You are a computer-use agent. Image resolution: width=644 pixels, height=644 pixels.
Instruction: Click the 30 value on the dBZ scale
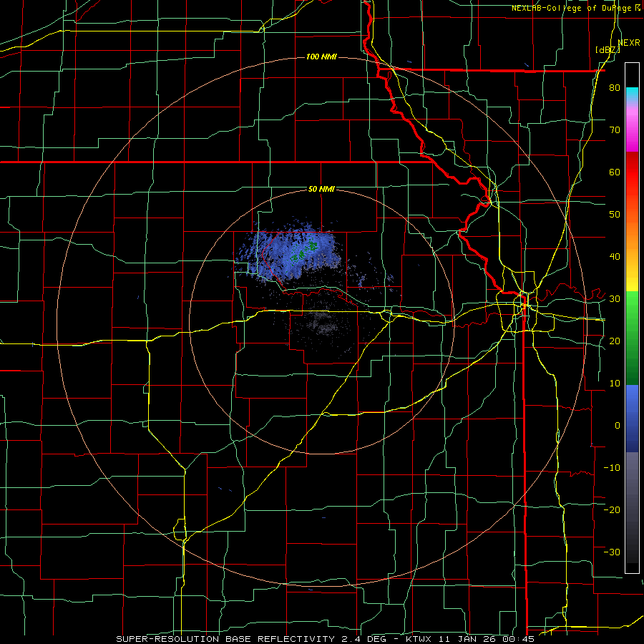(615, 298)
